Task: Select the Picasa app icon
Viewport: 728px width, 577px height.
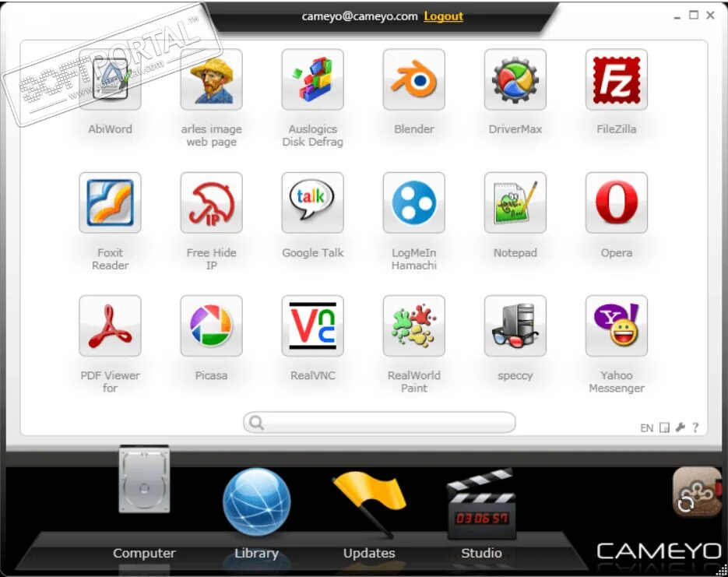Action: 211,325
